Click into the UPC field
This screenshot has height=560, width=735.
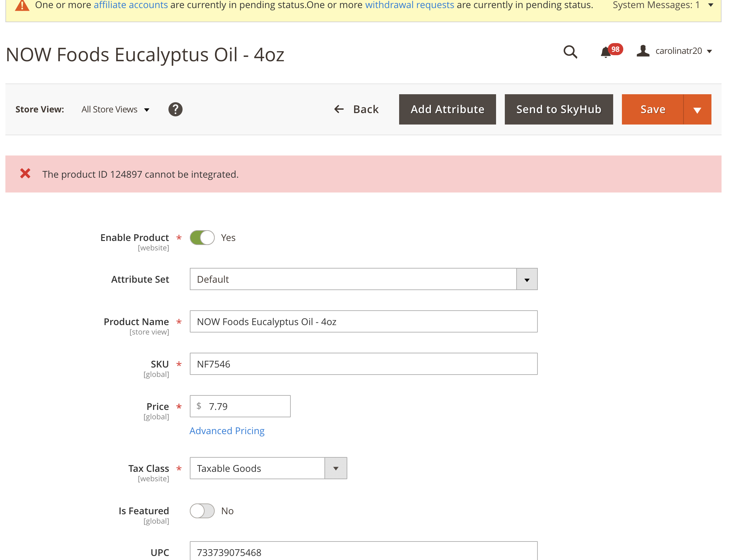(x=363, y=551)
